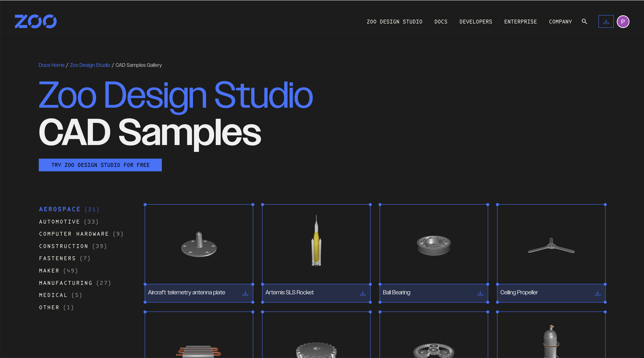Open the search magnifier icon
Screen dimensions: 644x358
(584, 21)
